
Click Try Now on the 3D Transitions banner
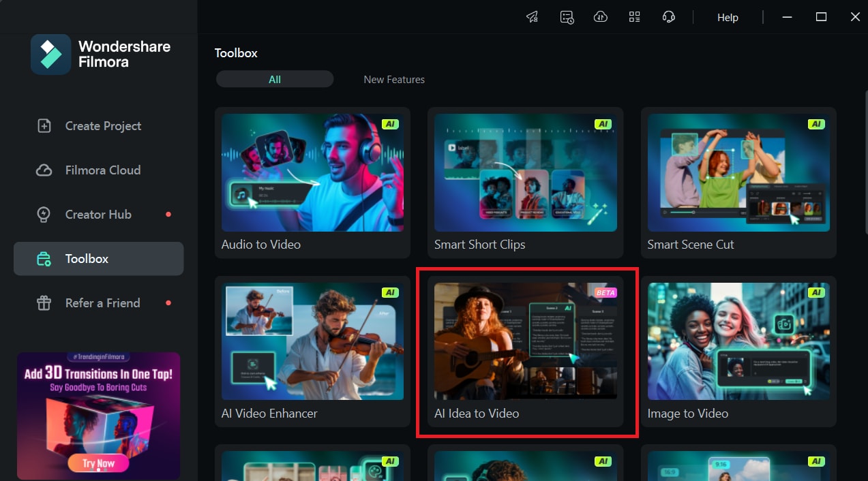click(99, 463)
